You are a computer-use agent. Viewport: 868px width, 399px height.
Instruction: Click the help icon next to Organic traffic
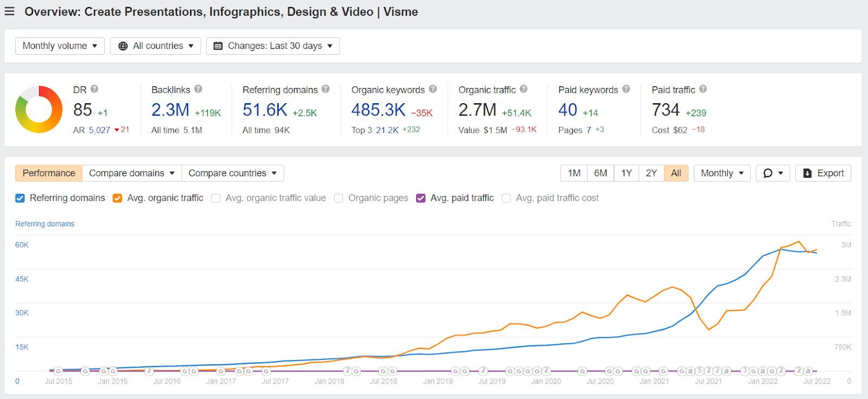click(x=524, y=89)
